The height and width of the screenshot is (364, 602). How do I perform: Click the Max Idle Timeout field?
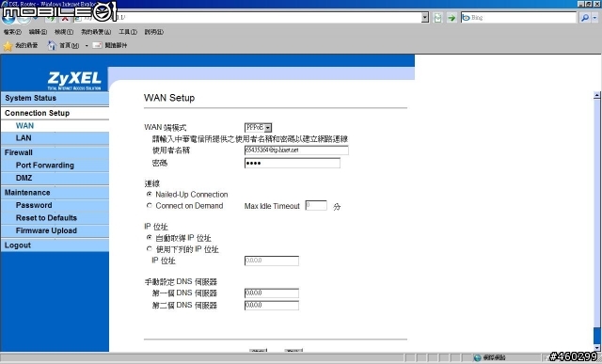click(316, 205)
